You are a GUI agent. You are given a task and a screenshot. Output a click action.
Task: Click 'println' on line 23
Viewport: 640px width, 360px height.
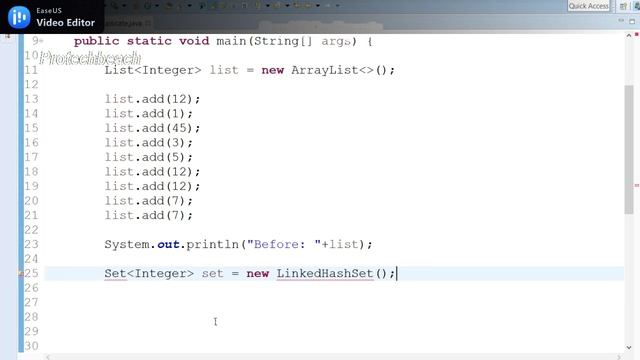pyautogui.click(x=213, y=244)
